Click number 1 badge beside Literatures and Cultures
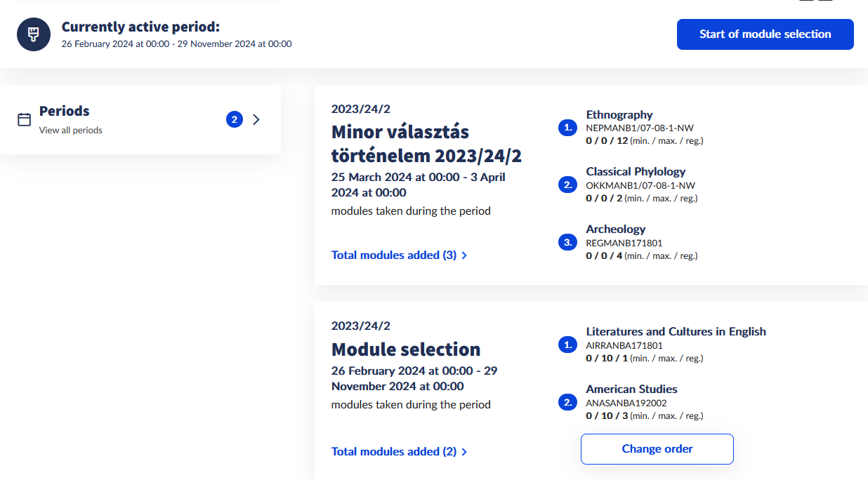The height and width of the screenshot is (480, 868). pos(567,345)
